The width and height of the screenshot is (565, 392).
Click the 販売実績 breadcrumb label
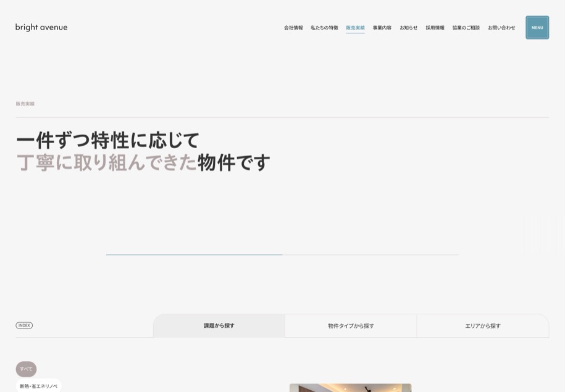pyautogui.click(x=25, y=104)
